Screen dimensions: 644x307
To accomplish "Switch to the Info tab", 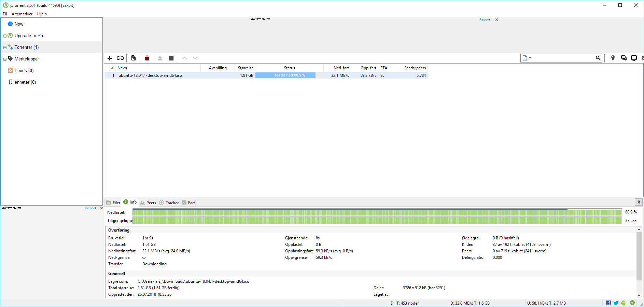I will [130, 202].
